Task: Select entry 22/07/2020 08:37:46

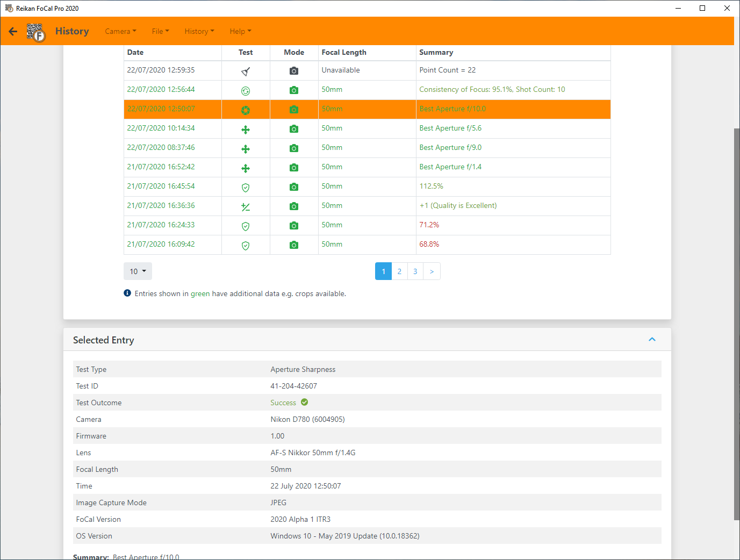Action: (x=161, y=147)
